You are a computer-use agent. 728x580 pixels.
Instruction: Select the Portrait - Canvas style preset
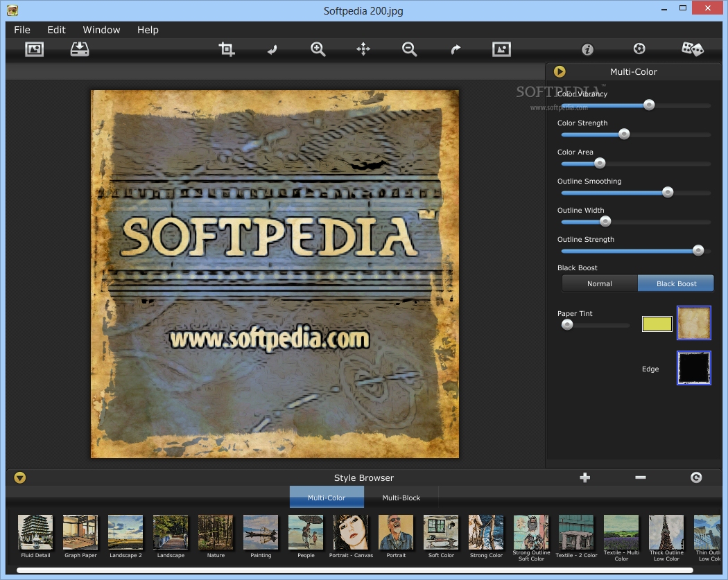(351, 536)
